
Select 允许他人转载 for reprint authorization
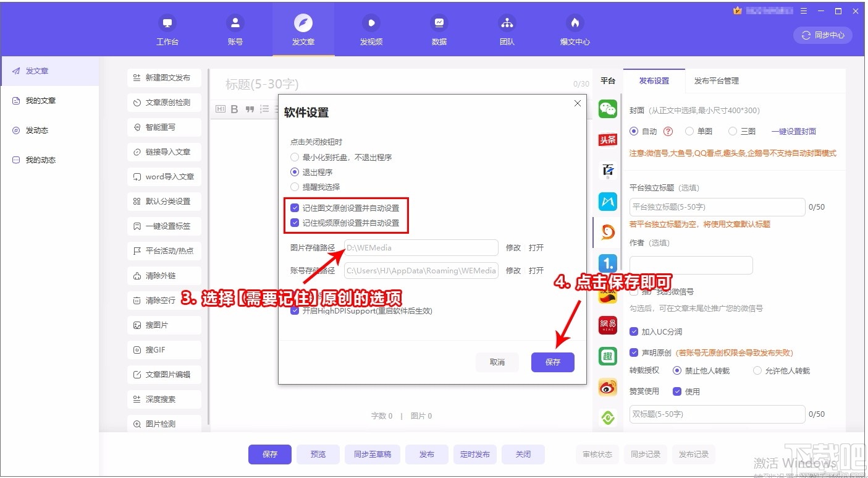[757, 370]
